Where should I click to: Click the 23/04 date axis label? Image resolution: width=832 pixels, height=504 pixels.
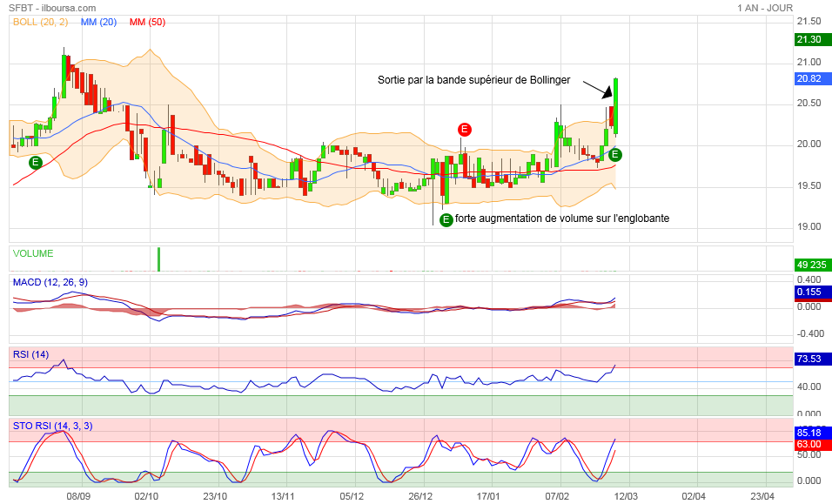click(x=762, y=496)
